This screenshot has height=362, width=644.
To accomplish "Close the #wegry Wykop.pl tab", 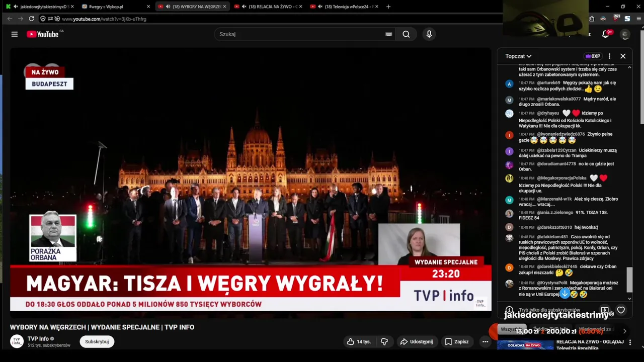I will pyautogui.click(x=148, y=7).
